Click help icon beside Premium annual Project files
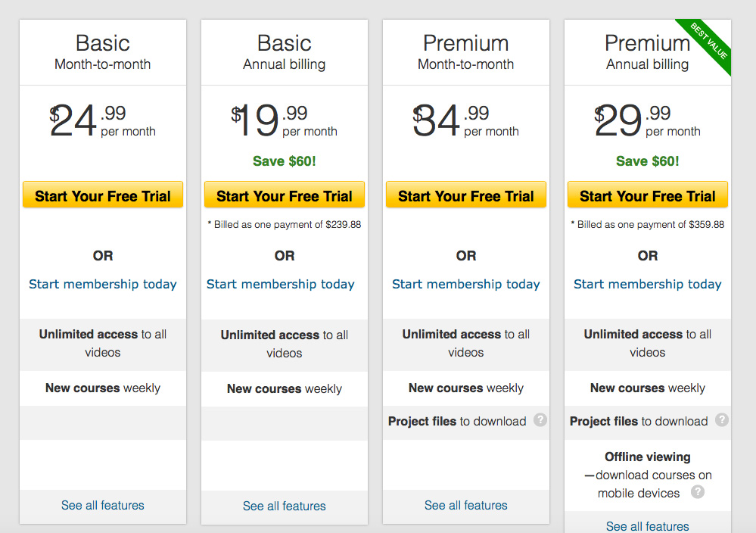 click(x=721, y=420)
